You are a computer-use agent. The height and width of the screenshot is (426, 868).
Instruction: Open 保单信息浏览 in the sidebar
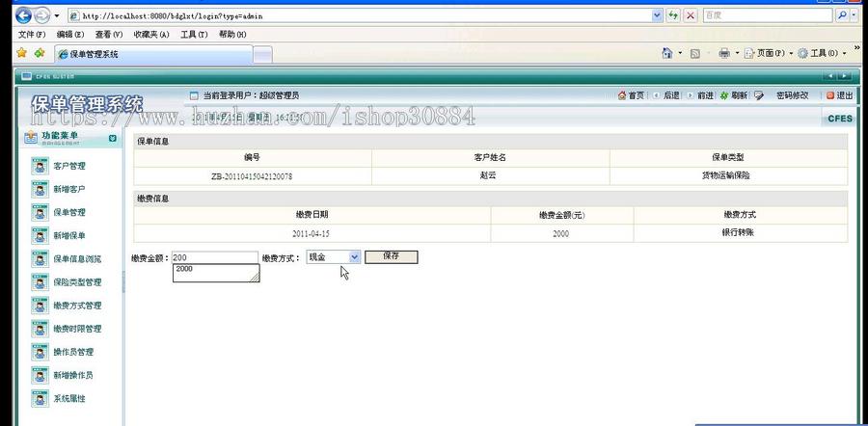(x=77, y=259)
